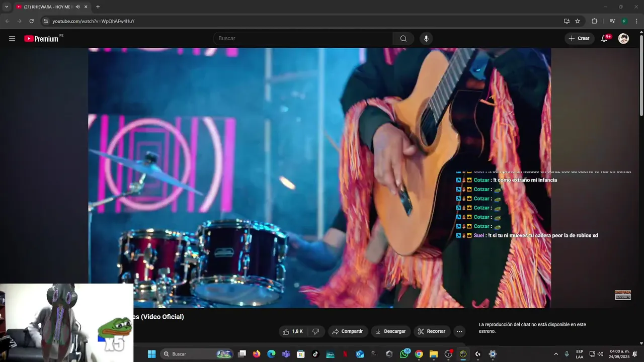The width and height of the screenshot is (644, 362).
Task: Open the Compartir share dialog
Action: point(348,331)
